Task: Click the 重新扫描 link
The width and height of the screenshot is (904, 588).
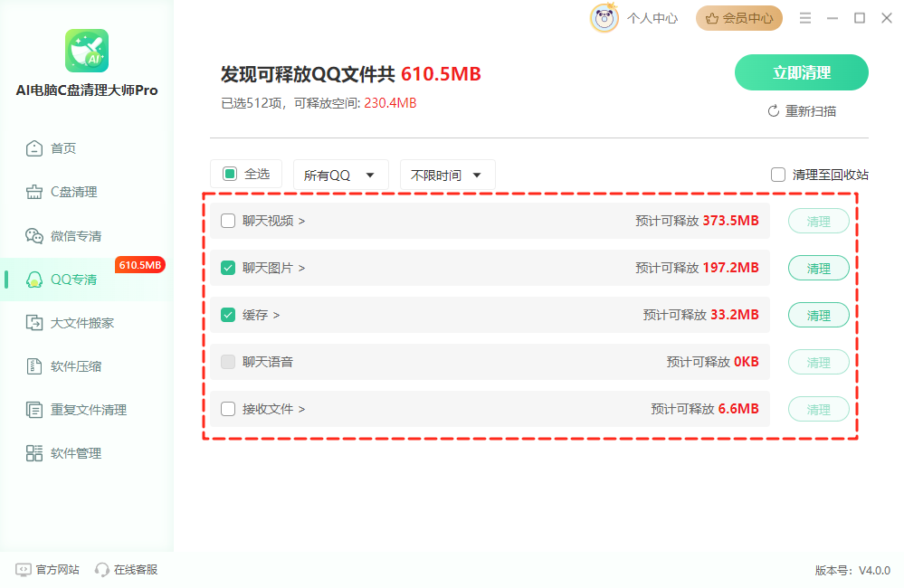Action: click(x=802, y=110)
